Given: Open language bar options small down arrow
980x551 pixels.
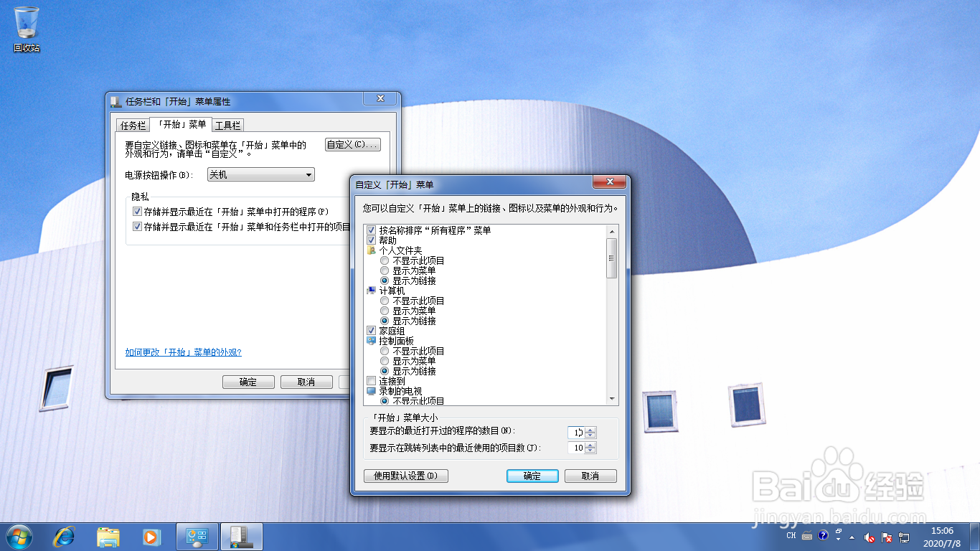Looking at the screenshot, I should tap(839, 540).
